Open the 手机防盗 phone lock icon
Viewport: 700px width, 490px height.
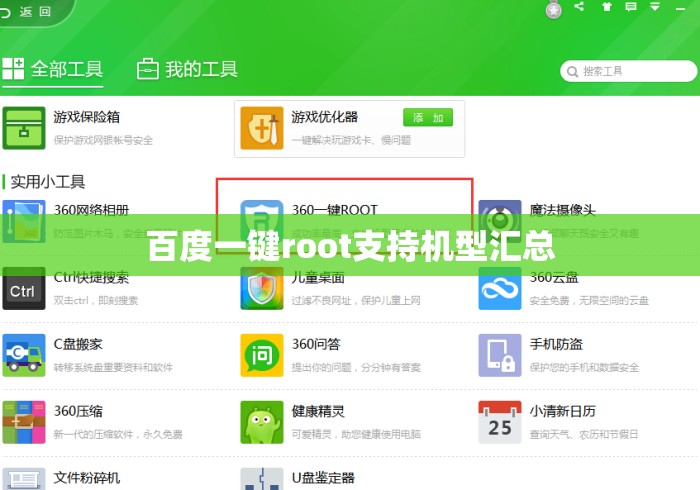click(x=500, y=355)
